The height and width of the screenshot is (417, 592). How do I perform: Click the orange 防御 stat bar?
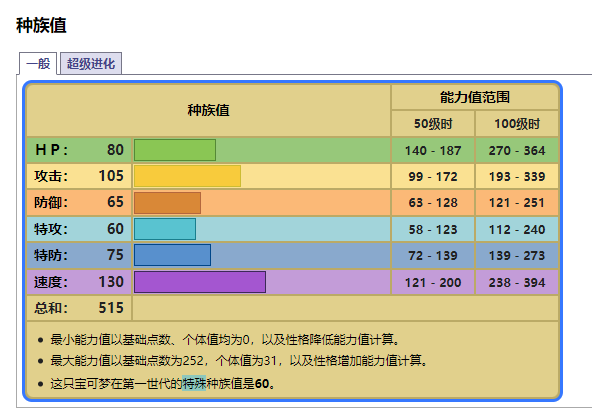[167, 203]
